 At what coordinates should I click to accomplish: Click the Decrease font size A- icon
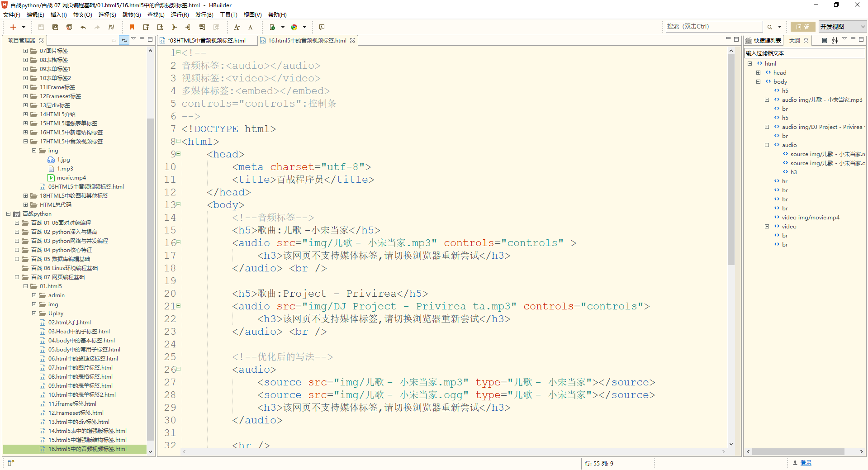251,27
